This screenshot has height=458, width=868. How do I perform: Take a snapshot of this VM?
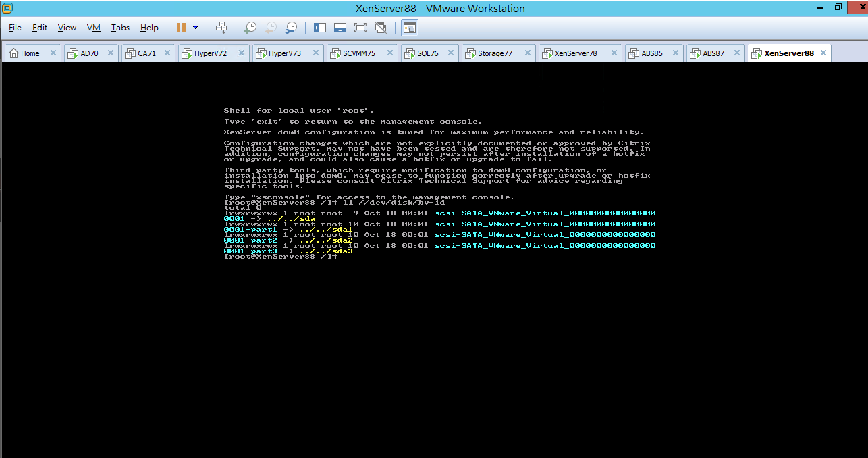[250, 28]
